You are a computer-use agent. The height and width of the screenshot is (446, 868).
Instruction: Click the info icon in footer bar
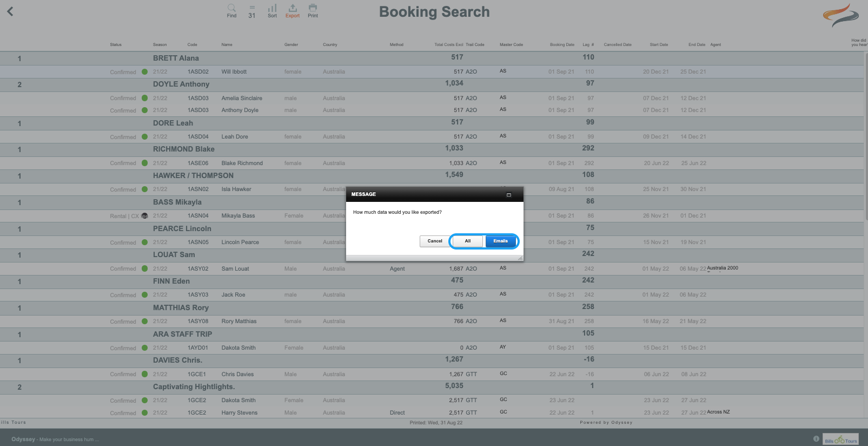[816, 439]
